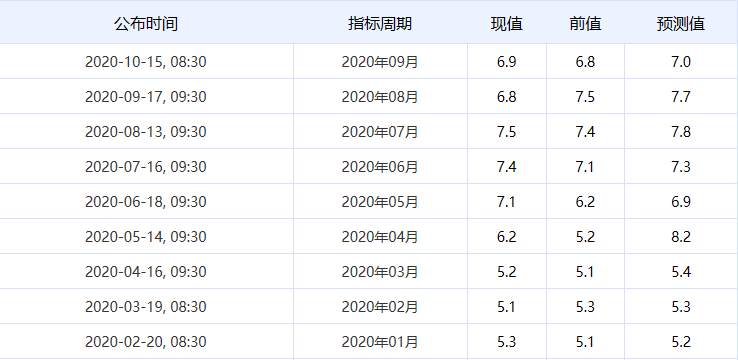
Task: Click forecast value 7.7 in August row
Action: point(681,96)
